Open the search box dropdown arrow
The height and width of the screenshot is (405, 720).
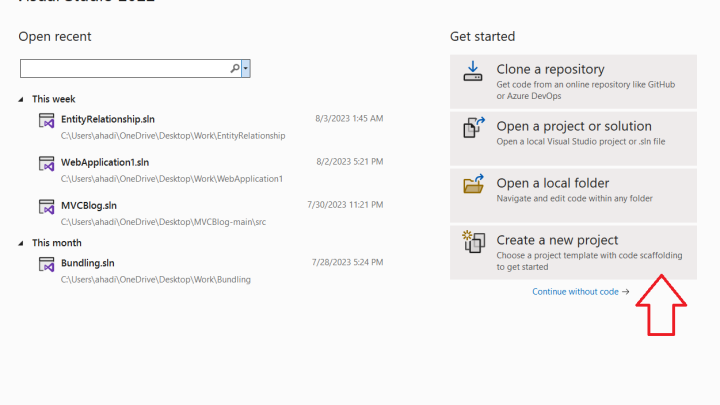click(246, 68)
